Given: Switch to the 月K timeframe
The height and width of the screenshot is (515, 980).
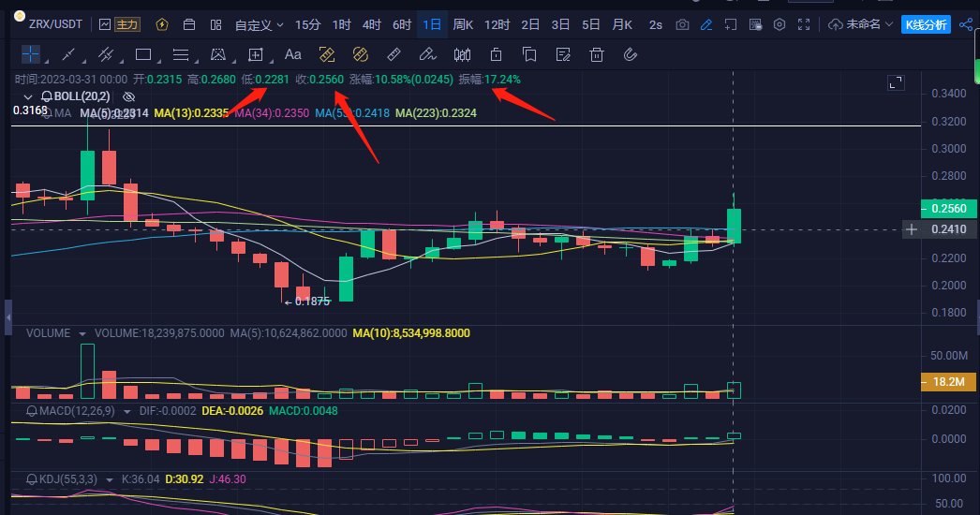Looking at the screenshot, I should coord(622,24).
